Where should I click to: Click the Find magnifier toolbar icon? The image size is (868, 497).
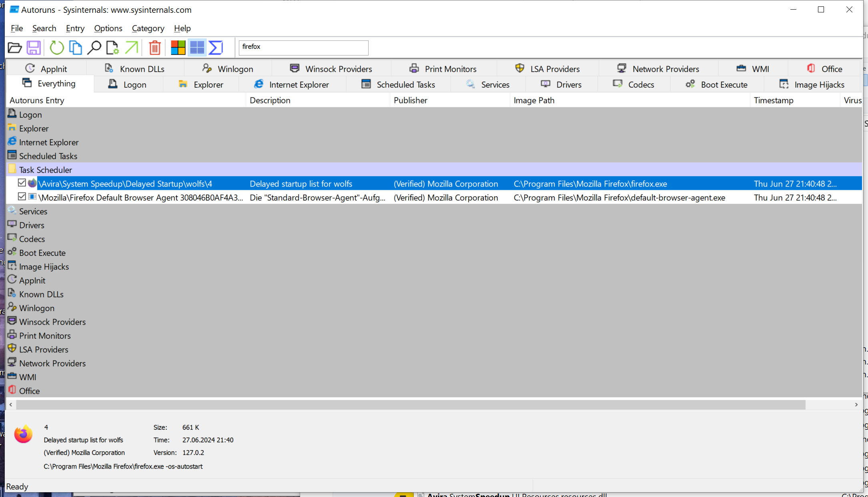point(94,48)
